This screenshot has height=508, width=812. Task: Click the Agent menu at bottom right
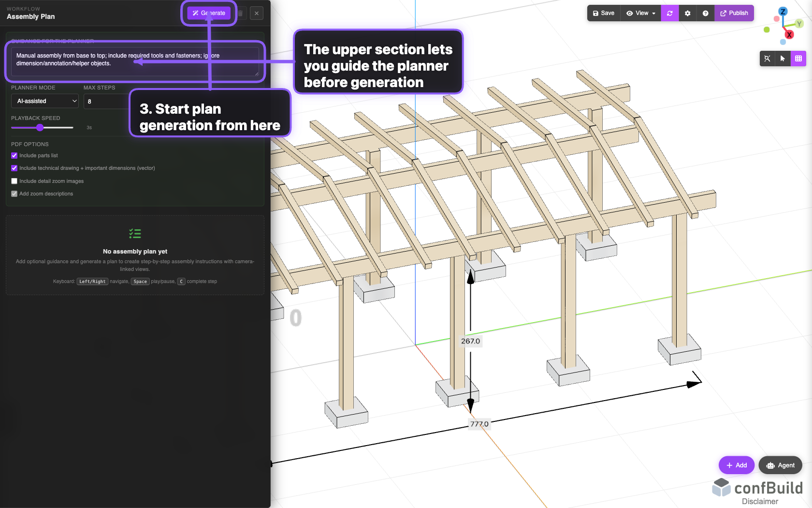780,465
